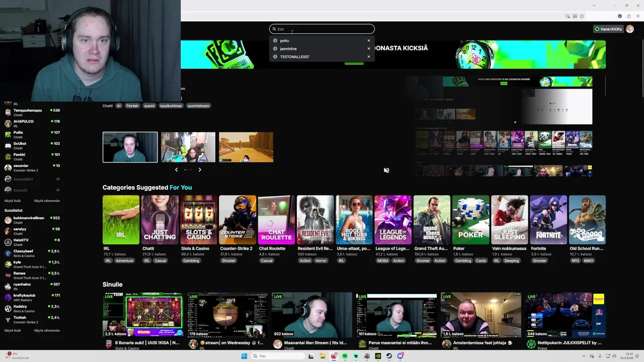
Task: Click the Sleeping tag under Vain nukkumassa
Action: tap(512, 261)
